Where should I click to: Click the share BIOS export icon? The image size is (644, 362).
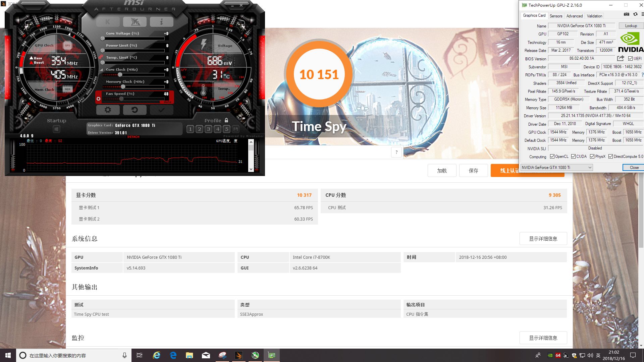[x=621, y=58]
